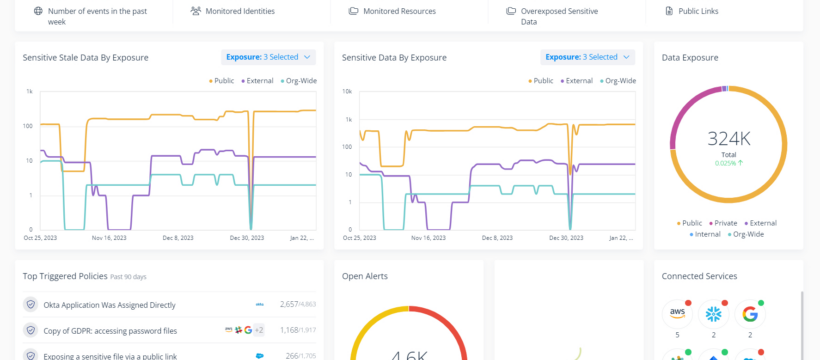The height and width of the screenshot is (360, 820).
Task: Toggle Public in Data Exposure donut legend
Action: [690, 223]
